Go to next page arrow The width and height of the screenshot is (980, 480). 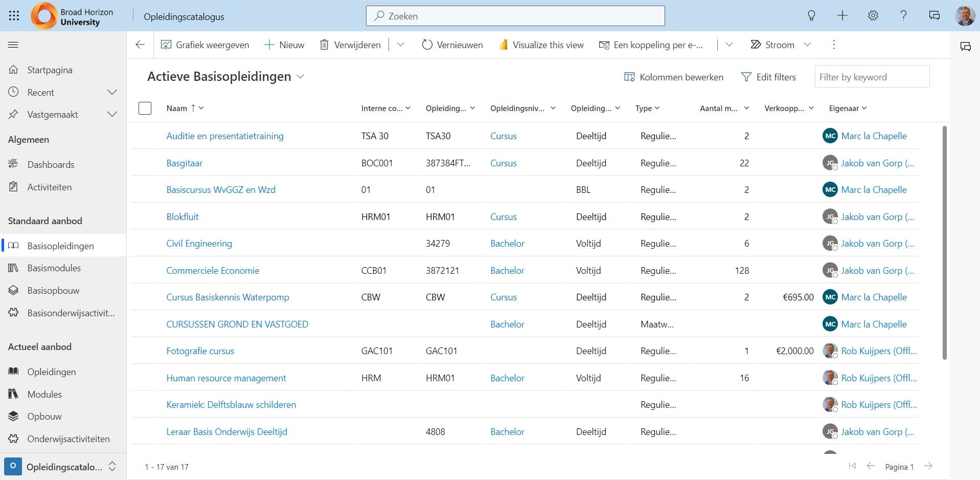coord(928,466)
